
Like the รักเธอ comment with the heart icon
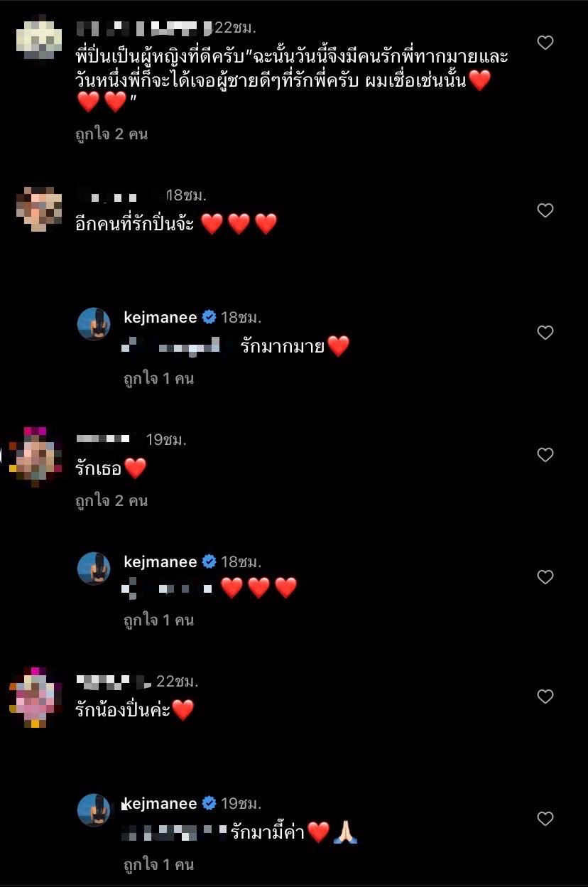click(545, 455)
